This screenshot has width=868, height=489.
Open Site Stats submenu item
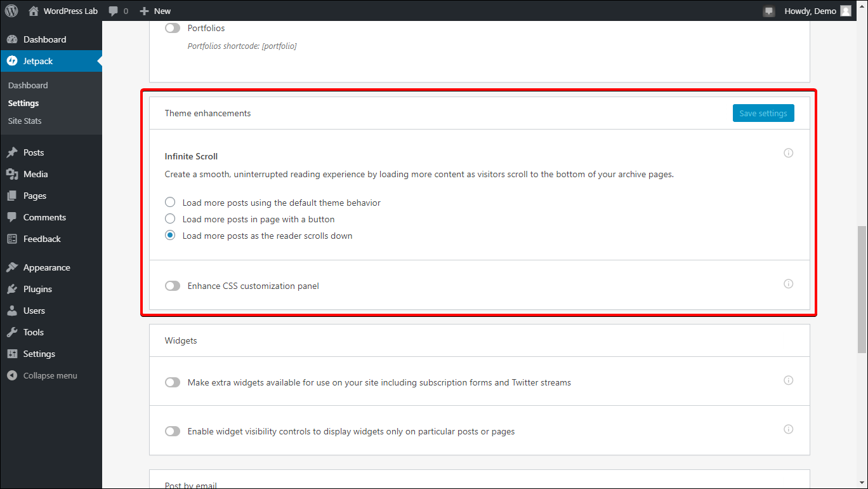pos(25,121)
